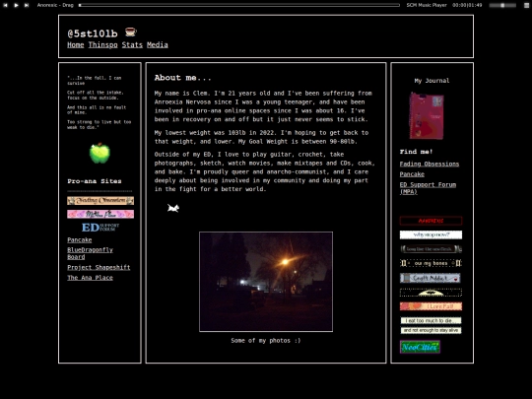Open the BlueDragonfly Board link
532x399 pixels.
[90, 253]
